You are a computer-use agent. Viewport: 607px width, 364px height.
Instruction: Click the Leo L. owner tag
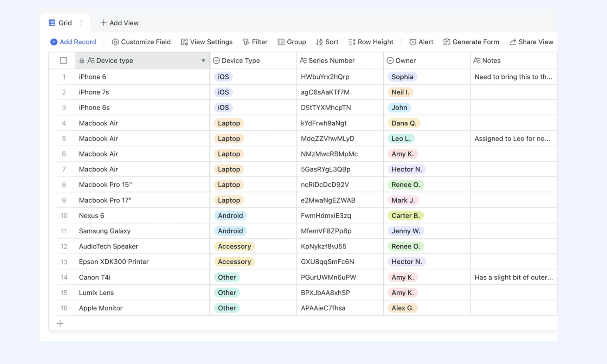point(401,139)
